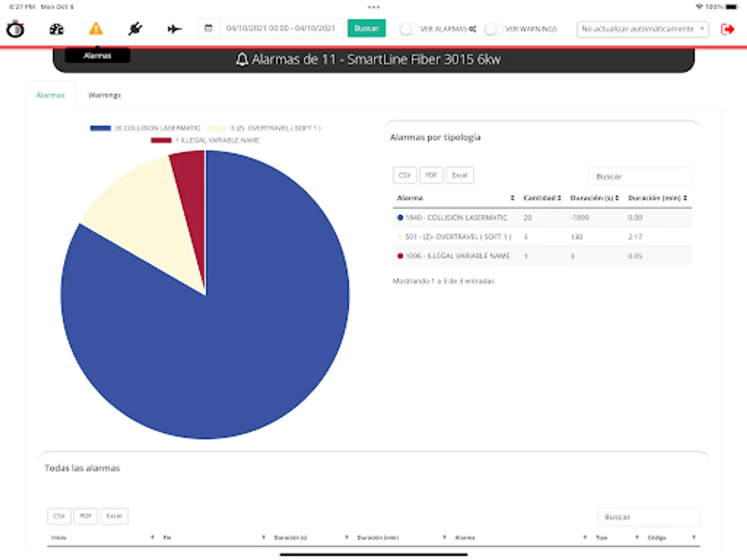
Task: Toggle the VER WARNINGS switch
Action: pos(494,29)
